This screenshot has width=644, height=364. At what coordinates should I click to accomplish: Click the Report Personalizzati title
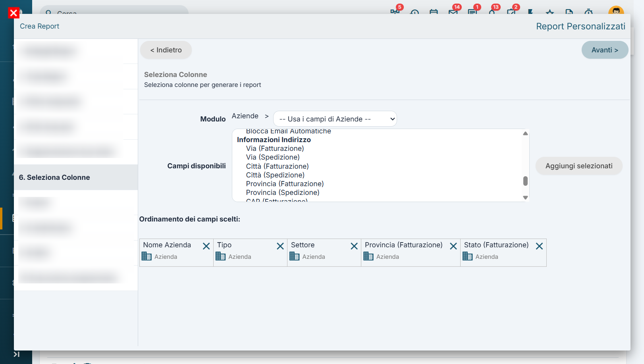[580, 26]
